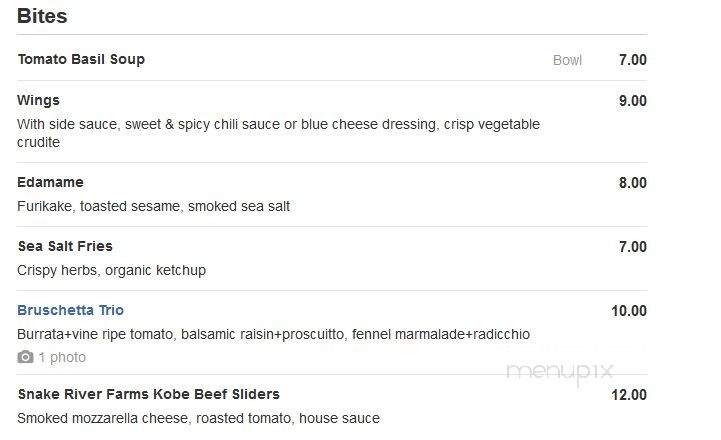Select Snake River Farms Kobe Beef Sliders
This screenshot has height=440, width=721.
149,394
